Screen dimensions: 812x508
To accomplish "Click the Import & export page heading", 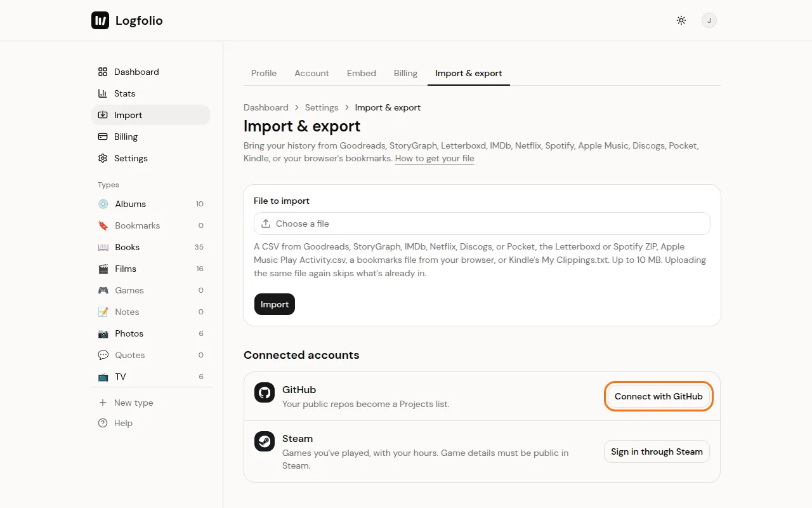I will point(302,126).
